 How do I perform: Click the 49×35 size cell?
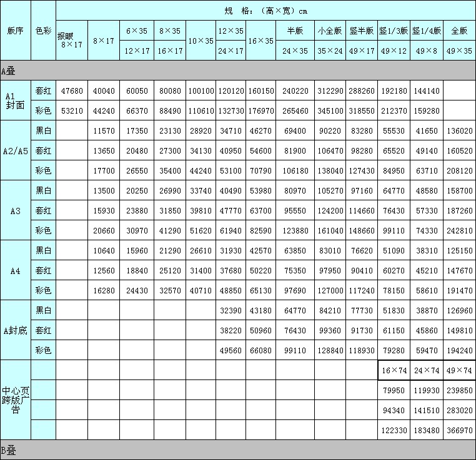[459, 51]
